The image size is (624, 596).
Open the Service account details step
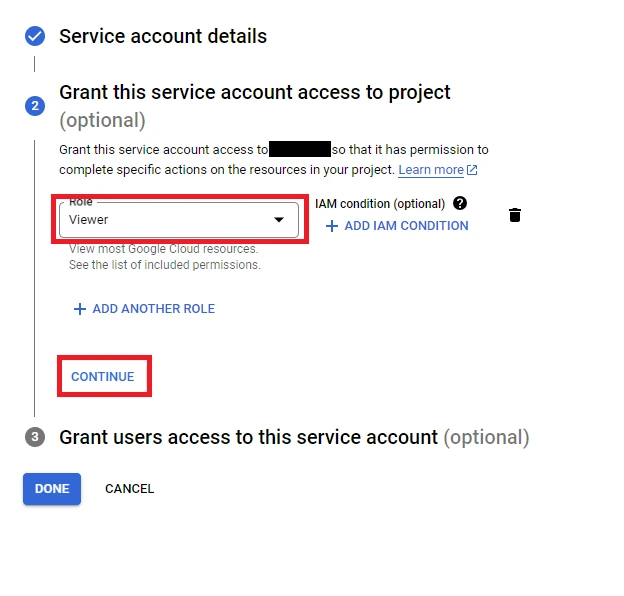[x=163, y=37]
